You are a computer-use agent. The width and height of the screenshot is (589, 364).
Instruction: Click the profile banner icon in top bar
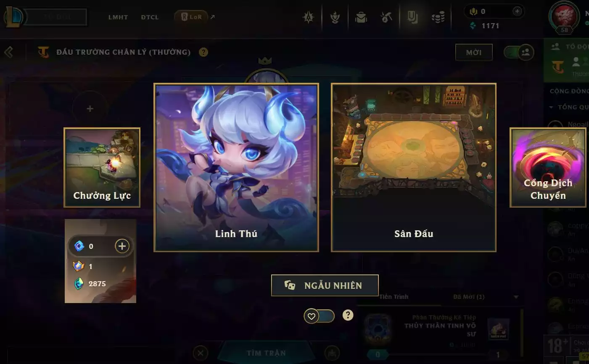point(412,17)
